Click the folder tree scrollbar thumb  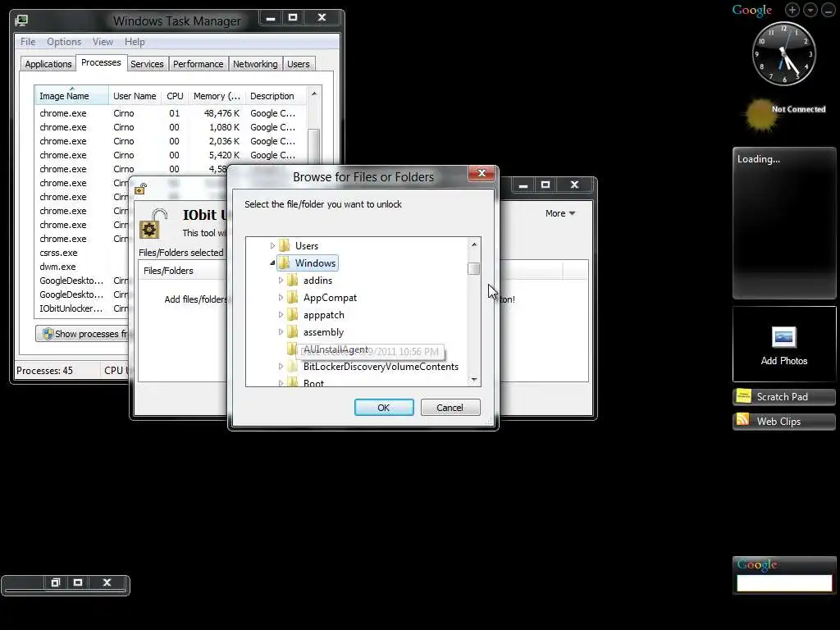[x=473, y=268]
